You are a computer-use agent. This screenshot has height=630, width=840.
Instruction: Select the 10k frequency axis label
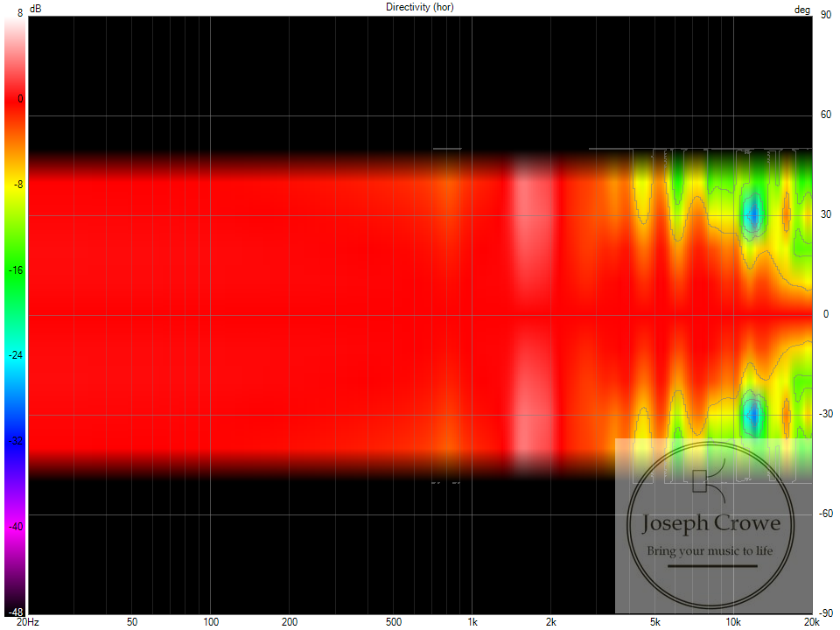pos(733,622)
